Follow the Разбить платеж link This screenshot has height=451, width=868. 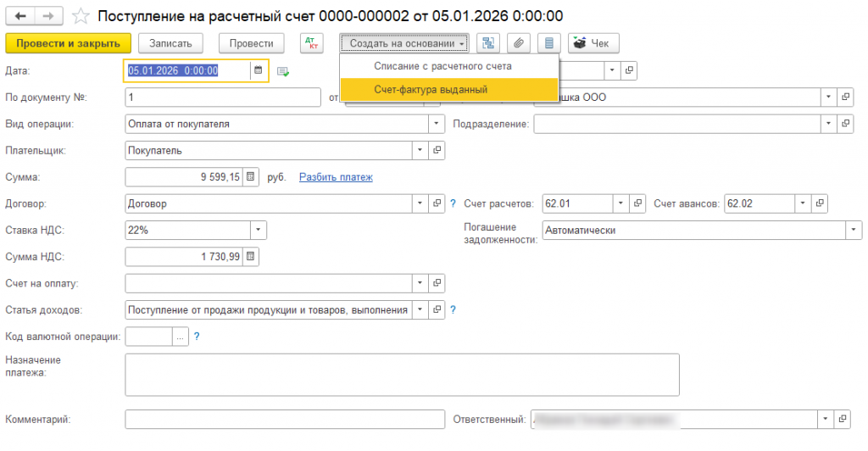336,177
